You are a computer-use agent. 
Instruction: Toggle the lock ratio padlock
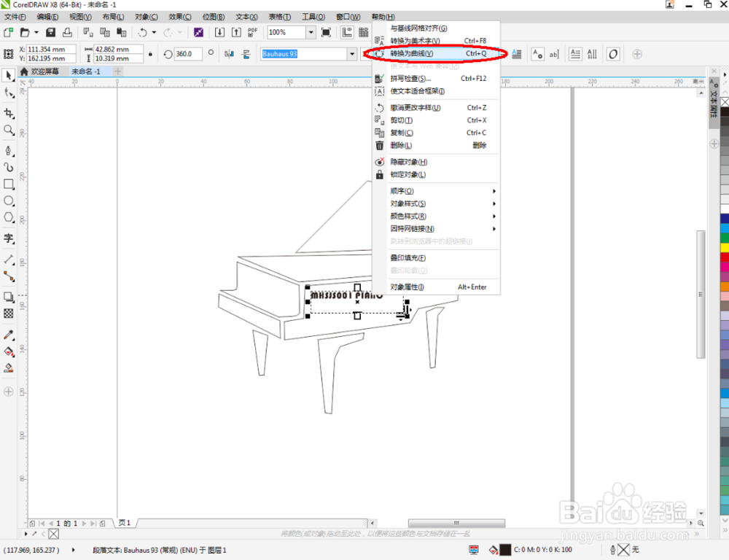(150, 54)
